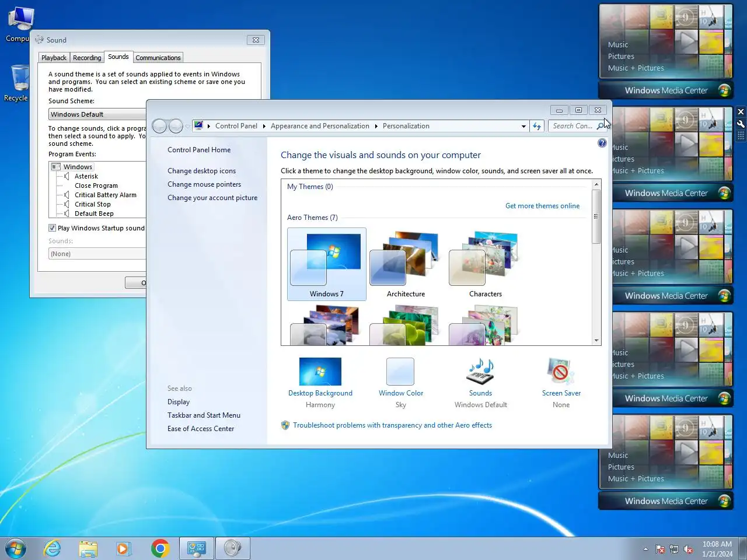747x560 pixels.
Task: Switch to the Communications tab
Action: coord(158,58)
